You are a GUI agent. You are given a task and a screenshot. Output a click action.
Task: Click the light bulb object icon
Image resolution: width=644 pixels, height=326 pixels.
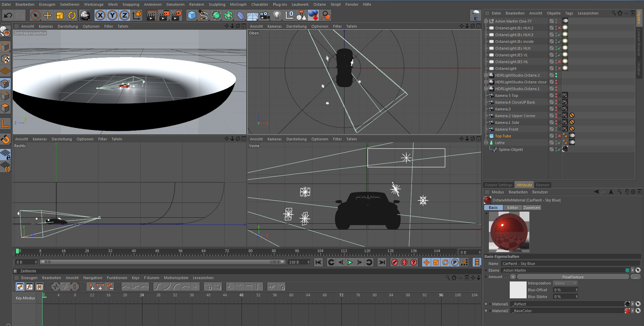(x=277, y=15)
